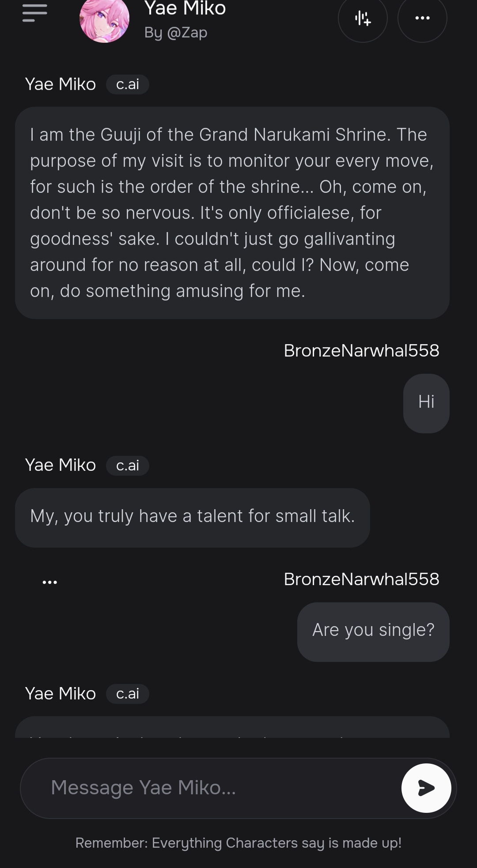Viewport: 477px width, 868px height.
Task: Click the c.ai badge on first message
Action: coord(128,84)
